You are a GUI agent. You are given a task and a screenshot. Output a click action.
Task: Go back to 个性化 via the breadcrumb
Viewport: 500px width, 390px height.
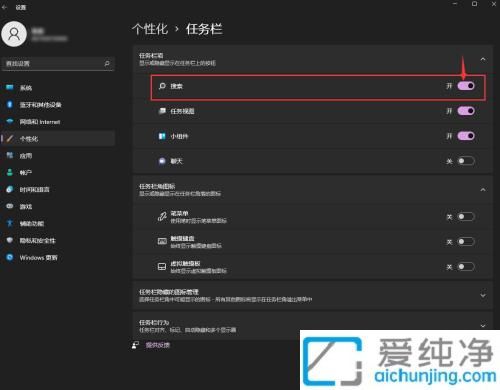tap(150, 29)
